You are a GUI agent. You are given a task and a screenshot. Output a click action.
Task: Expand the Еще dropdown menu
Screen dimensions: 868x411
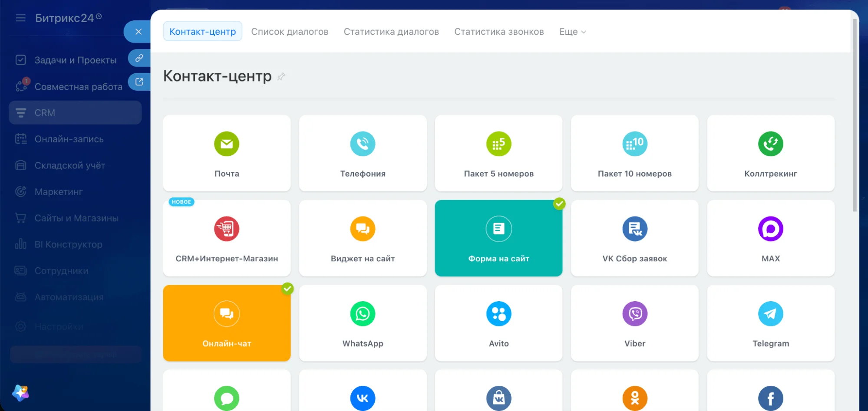[x=572, y=32]
